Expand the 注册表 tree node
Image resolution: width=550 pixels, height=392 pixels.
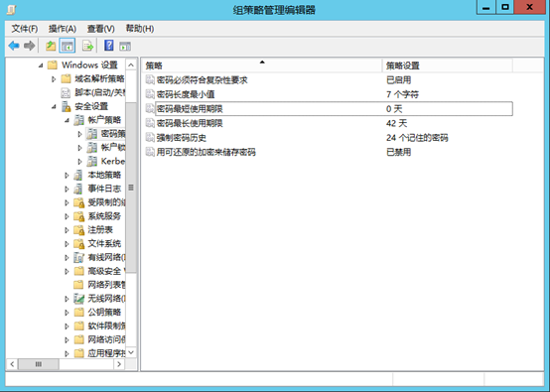[67, 230]
